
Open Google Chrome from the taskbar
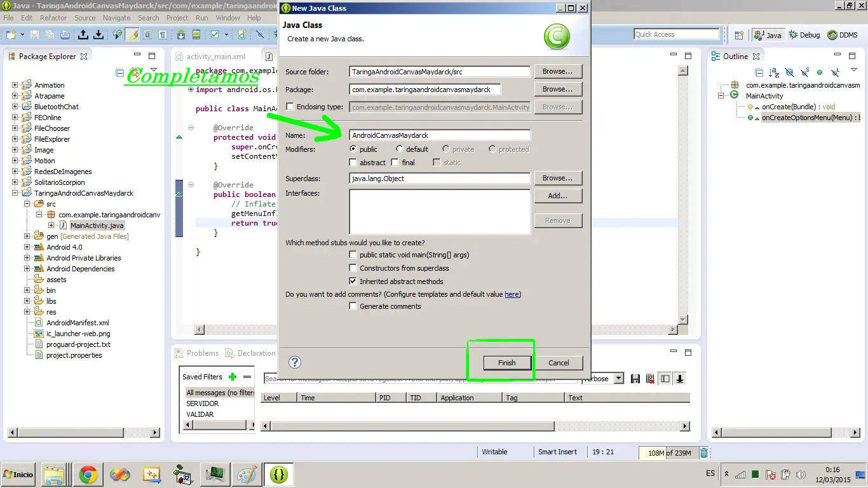point(88,474)
